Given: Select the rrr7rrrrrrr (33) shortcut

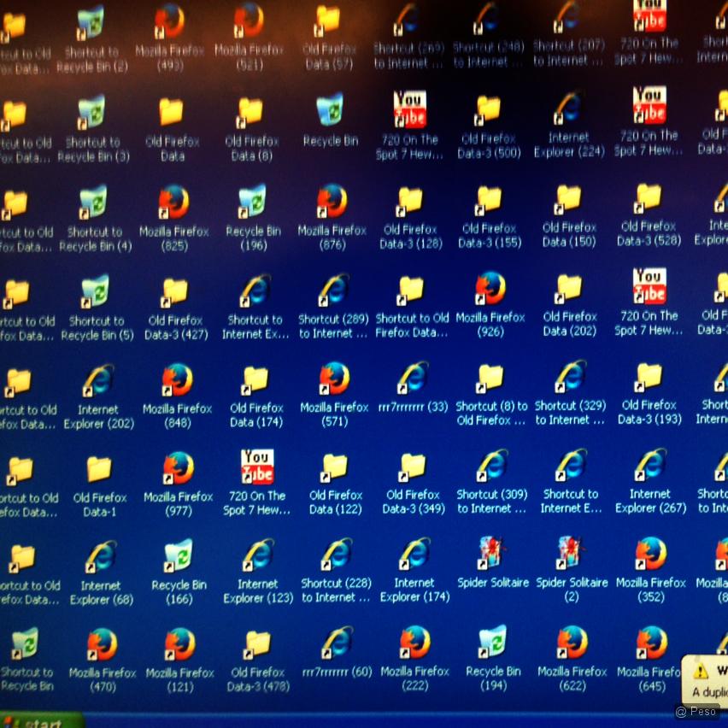Looking at the screenshot, I should coord(413,379).
